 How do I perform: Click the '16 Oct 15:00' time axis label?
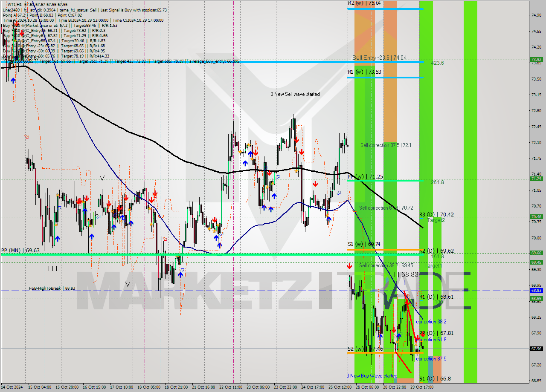95,387
